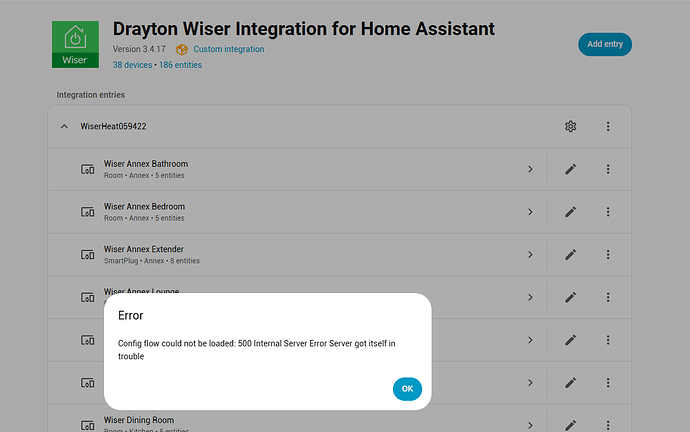Viewport: 690px width, 432px height.
Task: Click the Wiser Annex Extender device icon
Action: click(x=88, y=255)
